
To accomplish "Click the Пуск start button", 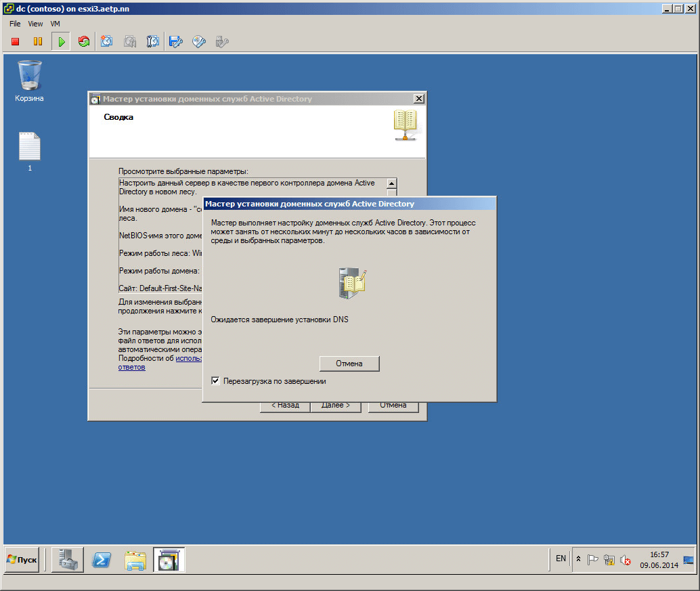I will (x=22, y=560).
